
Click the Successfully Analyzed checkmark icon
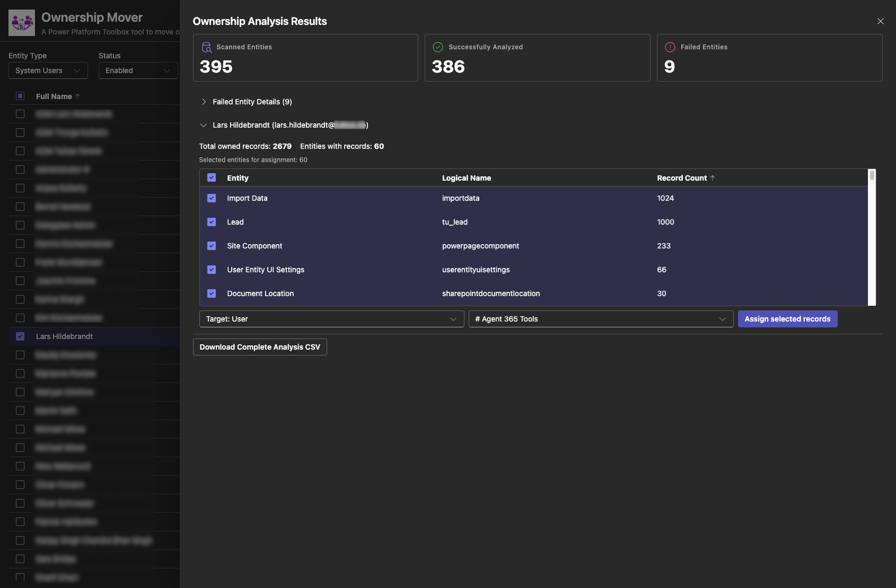438,47
